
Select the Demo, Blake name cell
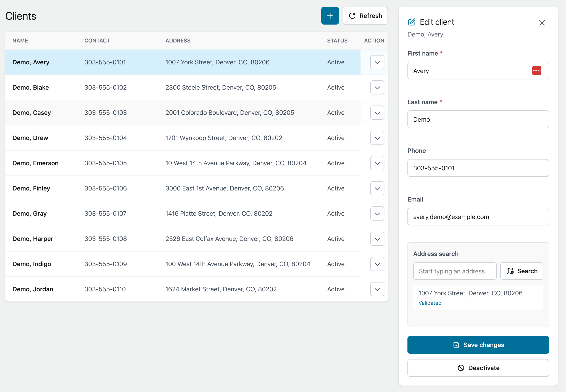[31, 88]
